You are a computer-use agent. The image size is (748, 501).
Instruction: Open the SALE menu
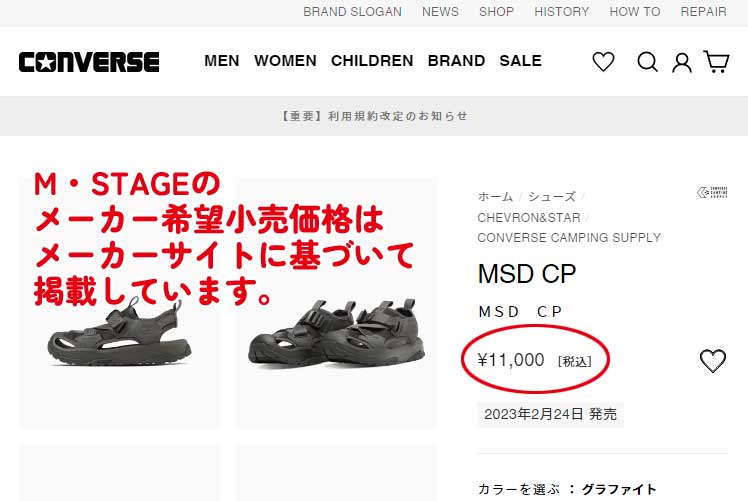(x=520, y=61)
